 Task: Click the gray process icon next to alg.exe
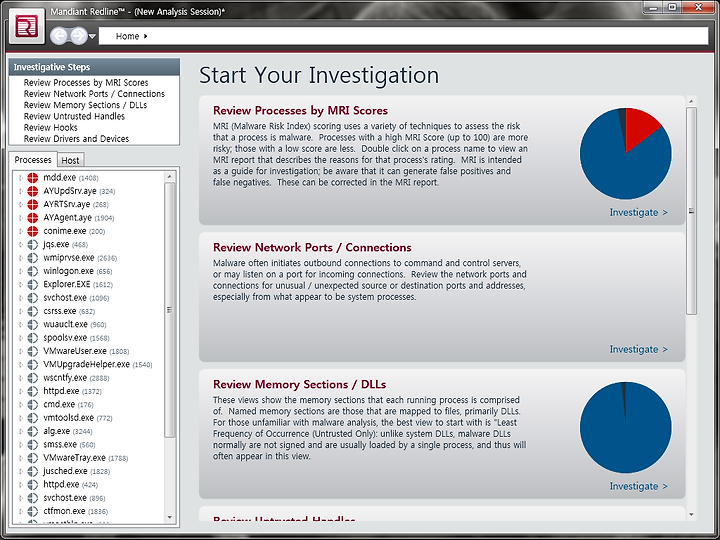pyautogui.click(x=33, y=431)
